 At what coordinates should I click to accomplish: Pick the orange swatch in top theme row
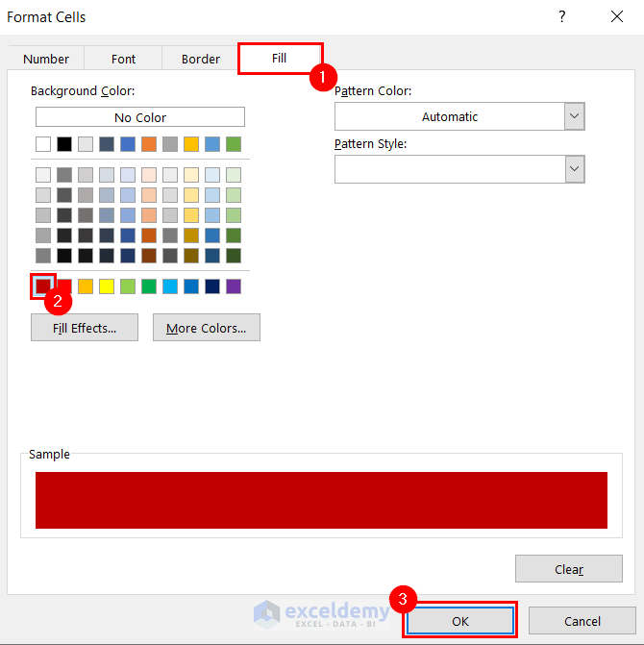point(149,144)
